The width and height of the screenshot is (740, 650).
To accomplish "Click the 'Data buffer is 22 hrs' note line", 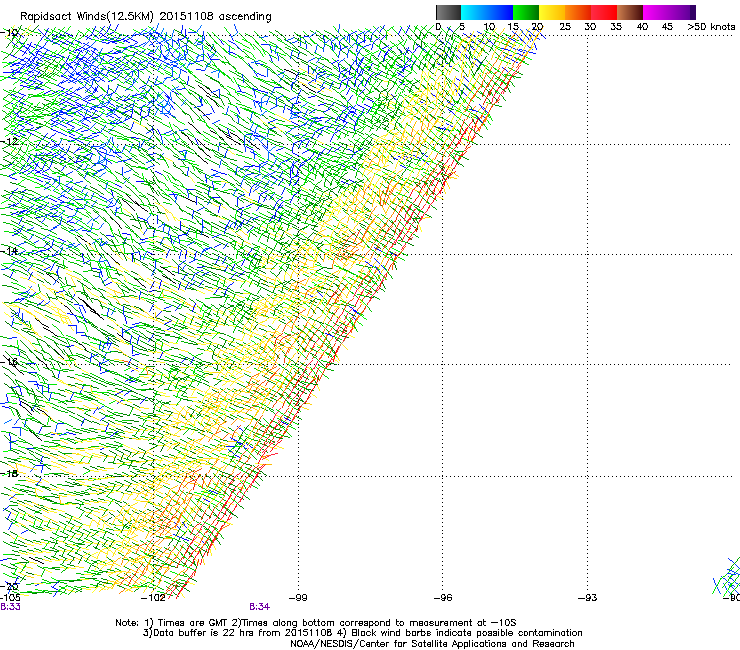I will tap(362, 633).
